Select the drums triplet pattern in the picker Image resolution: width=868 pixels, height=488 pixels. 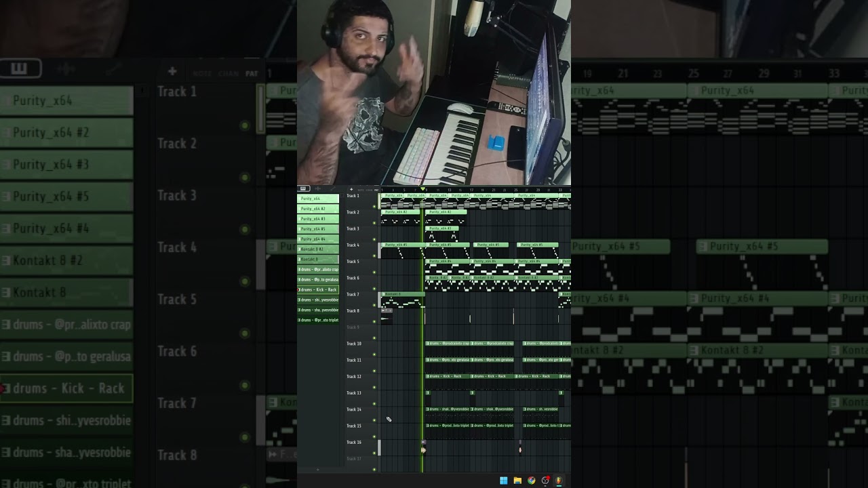318,320
